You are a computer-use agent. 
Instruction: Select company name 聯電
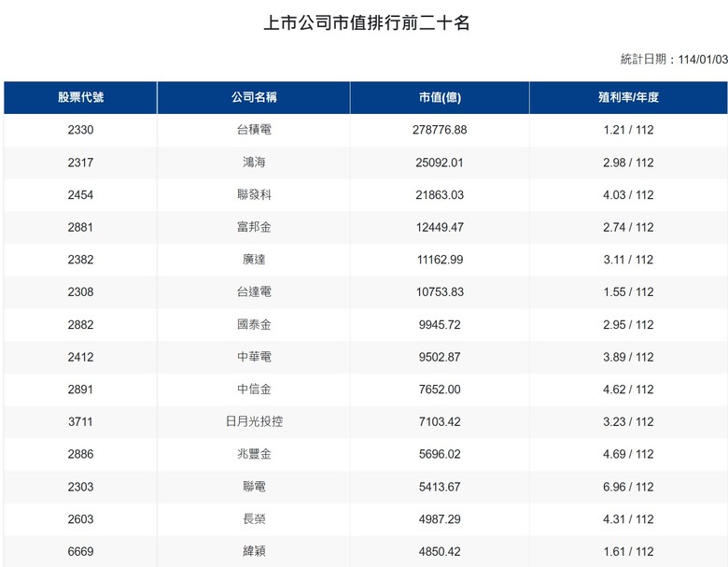click(254, 487)
